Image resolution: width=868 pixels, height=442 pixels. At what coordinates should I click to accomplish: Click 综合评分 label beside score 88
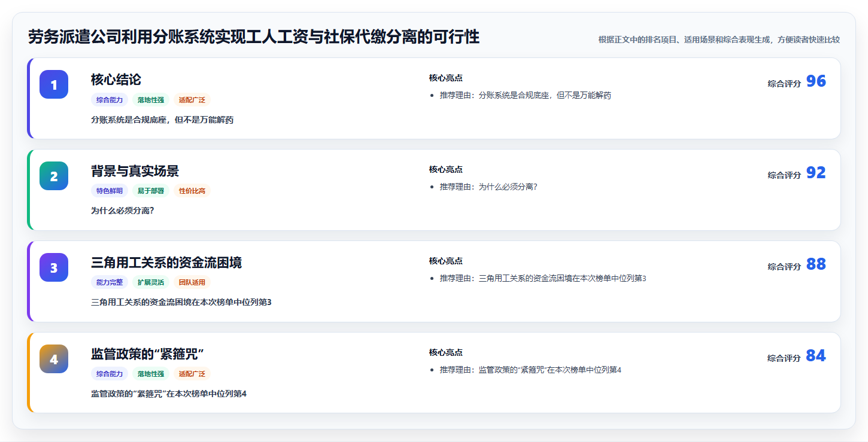click(x=784, y=267)
